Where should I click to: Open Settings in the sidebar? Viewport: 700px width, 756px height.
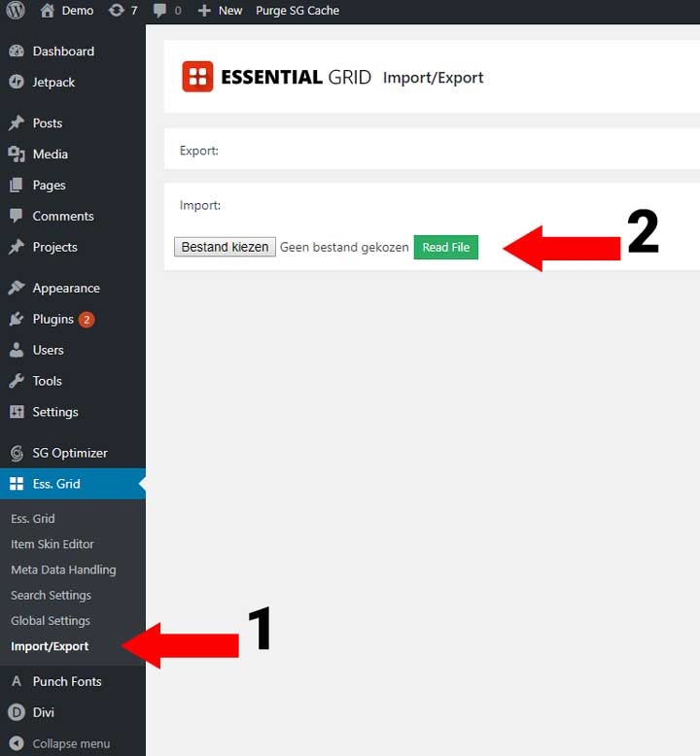(55, 412)
